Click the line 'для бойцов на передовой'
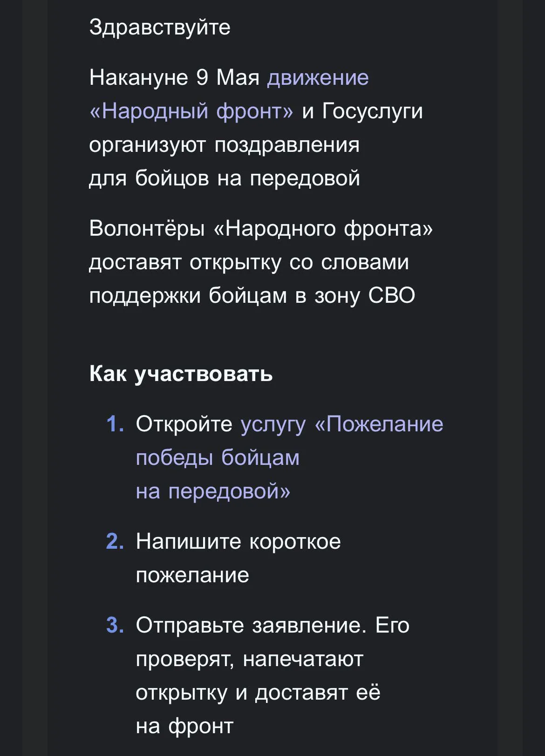The height and width of the screenshot is (756, 545). 225,178
